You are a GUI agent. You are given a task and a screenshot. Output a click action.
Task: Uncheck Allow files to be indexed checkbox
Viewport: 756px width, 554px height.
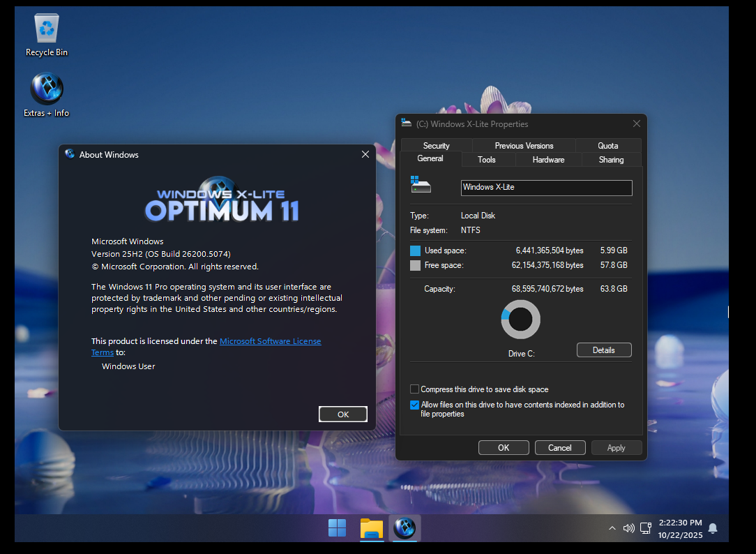pyautogui.click(x=415, y=405)
